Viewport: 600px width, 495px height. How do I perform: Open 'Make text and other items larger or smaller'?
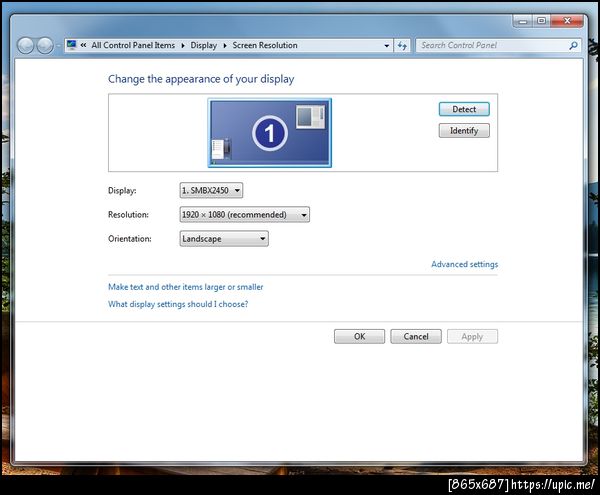click(186, 287)
